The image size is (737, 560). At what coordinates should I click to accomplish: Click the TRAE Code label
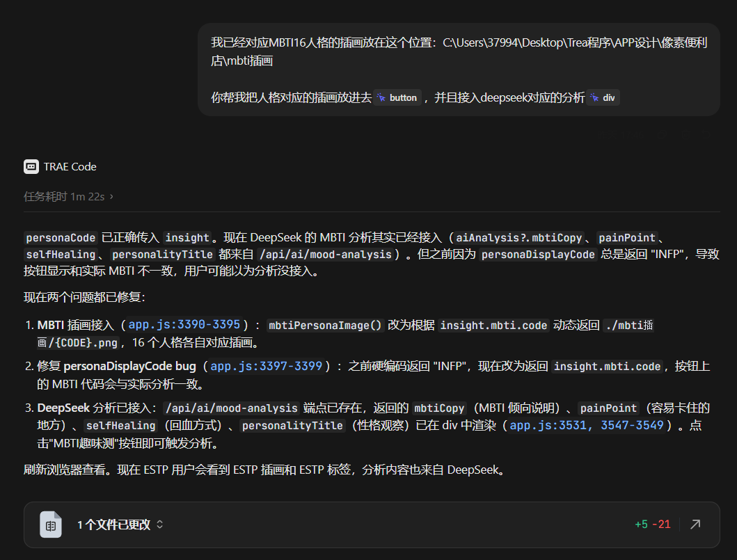(x=70, y=167)
